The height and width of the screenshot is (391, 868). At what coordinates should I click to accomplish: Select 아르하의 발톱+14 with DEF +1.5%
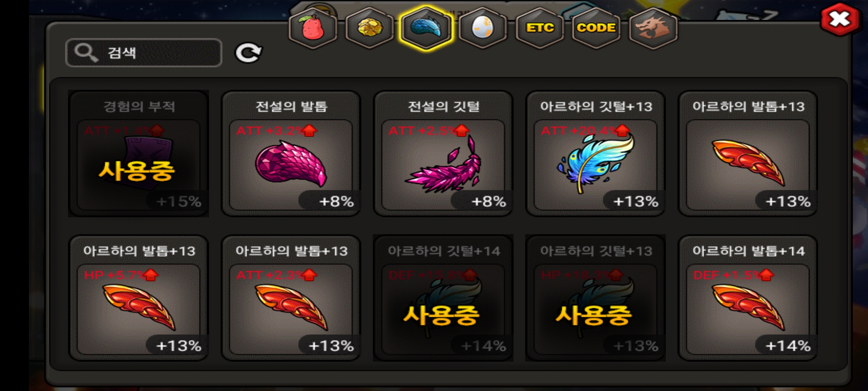click(x=748, y=298)
